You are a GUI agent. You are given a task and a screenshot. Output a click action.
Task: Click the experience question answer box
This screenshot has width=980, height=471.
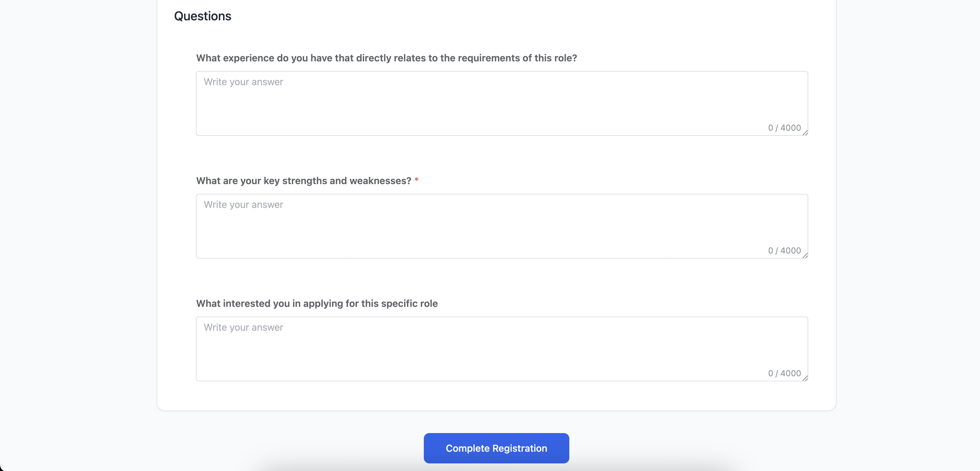pos(501,103)
